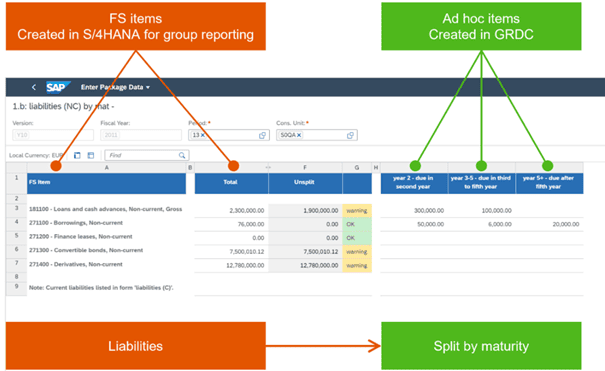
Task: Select column F header
Action: tap(305, 167)
